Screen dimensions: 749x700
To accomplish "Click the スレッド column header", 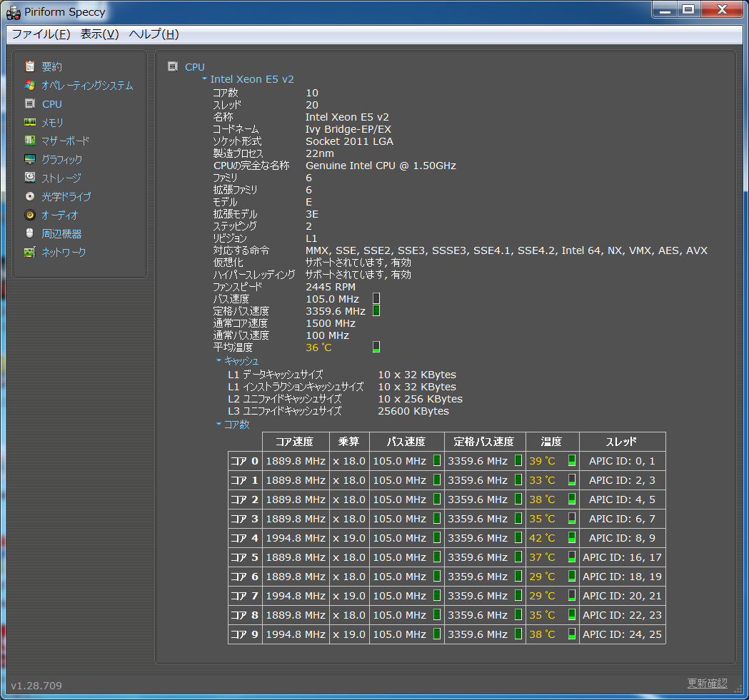I will pyautogui.click(x=621, y=442).
